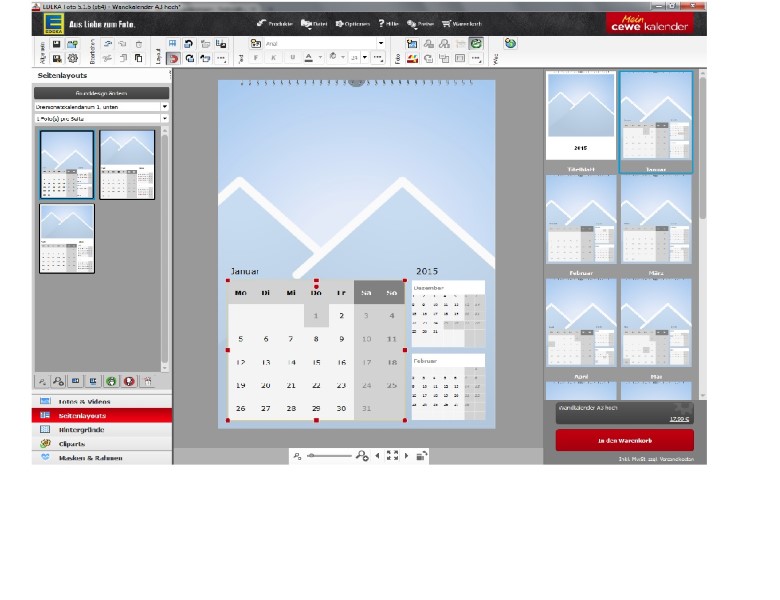Open the Optionen menu in top bar
The width and height of the screenshot is (780, 600).
tap(353, 24)
